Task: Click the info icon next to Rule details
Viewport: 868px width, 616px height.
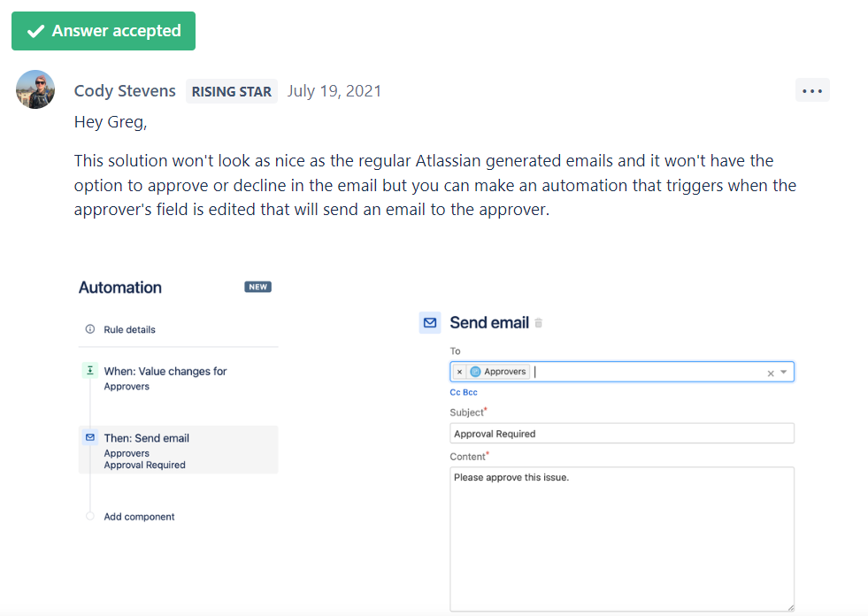Action: tap(88, 328)
